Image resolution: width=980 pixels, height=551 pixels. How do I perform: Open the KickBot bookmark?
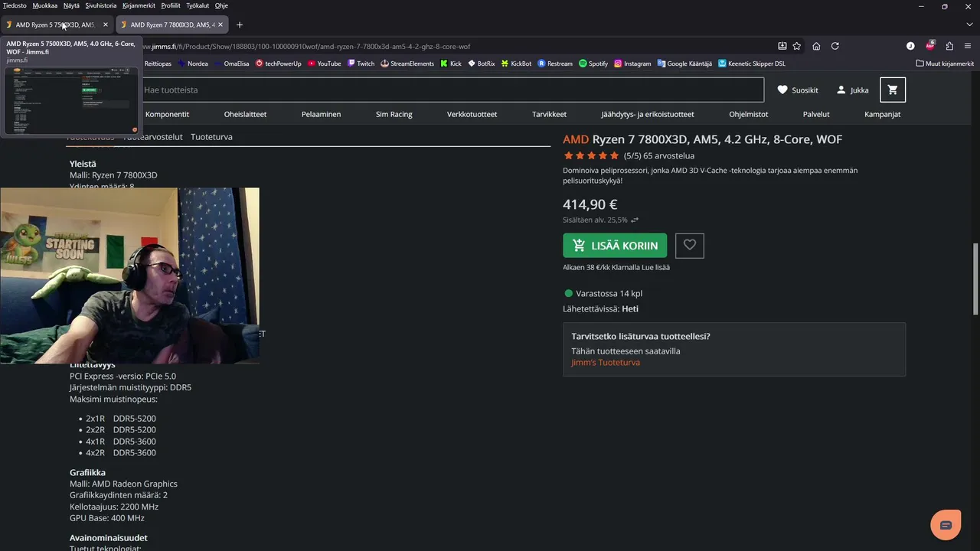tap(516, 64)
